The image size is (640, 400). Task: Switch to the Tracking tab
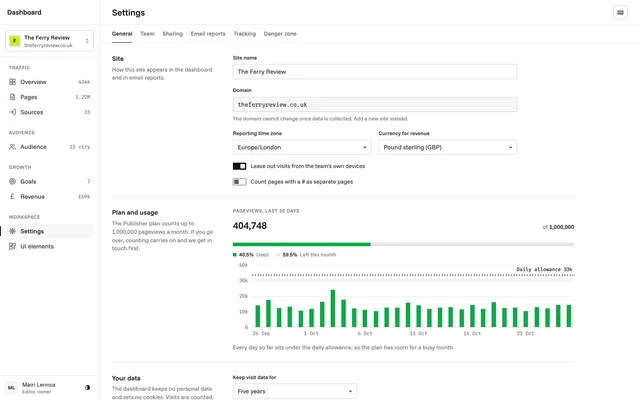244,34
